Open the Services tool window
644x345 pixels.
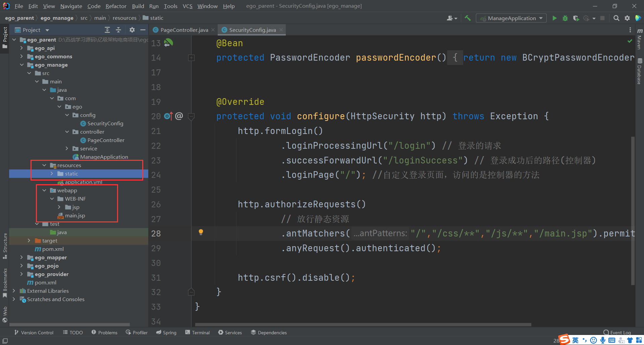[230, 332]
